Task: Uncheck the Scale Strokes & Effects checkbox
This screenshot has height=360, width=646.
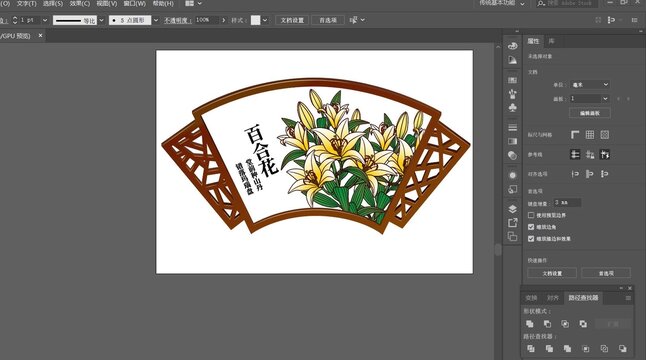Action: click(x=531, y=238)
